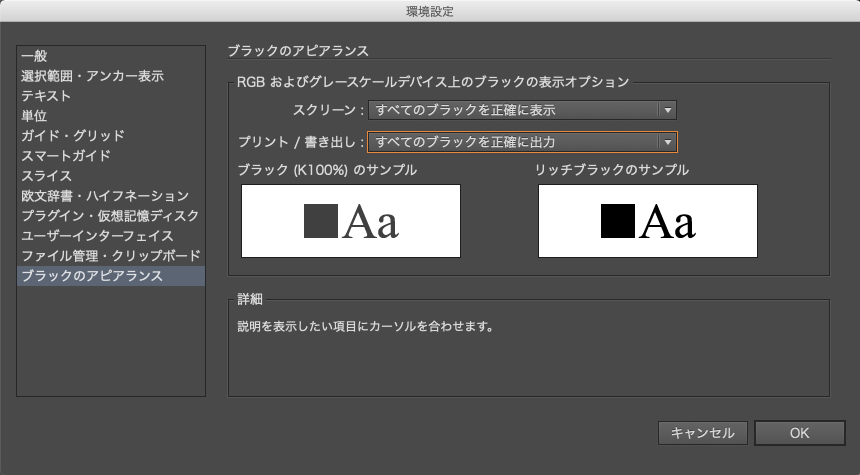Click the K100% black sample preview
Image resolution: width=860 pixels, height=475 pixels.
click(351, 221)
